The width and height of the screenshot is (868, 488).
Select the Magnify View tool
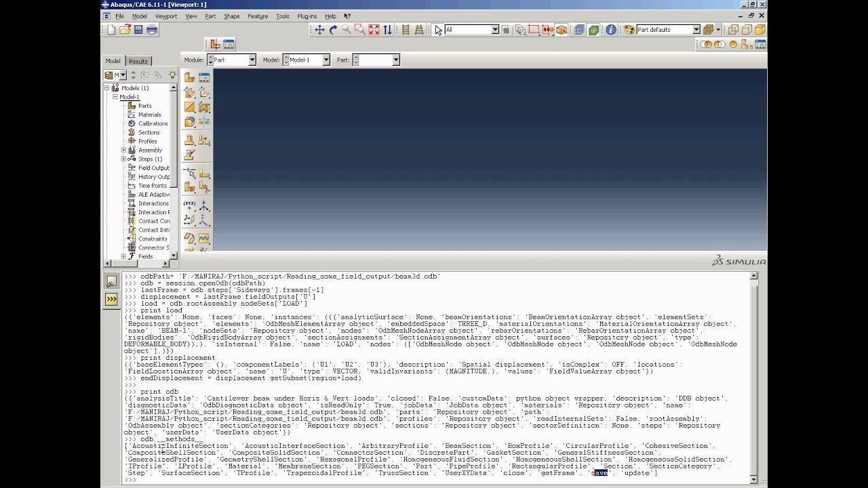click(x=347, y=30)
